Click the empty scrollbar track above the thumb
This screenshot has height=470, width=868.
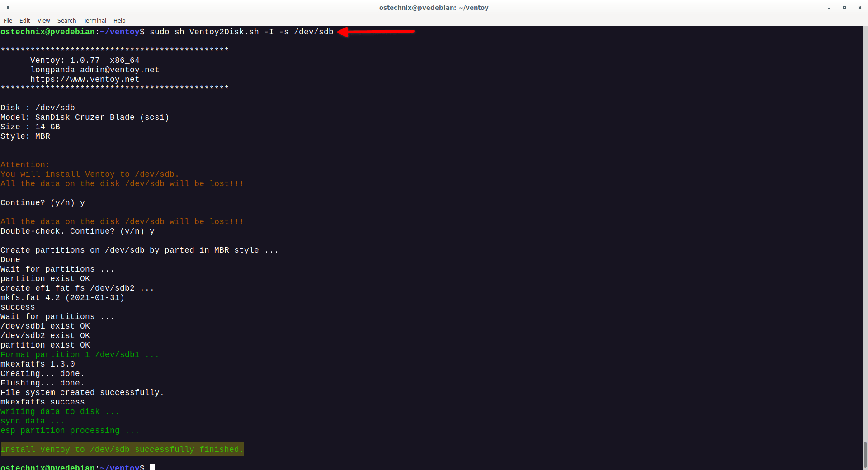coord(865,226)
